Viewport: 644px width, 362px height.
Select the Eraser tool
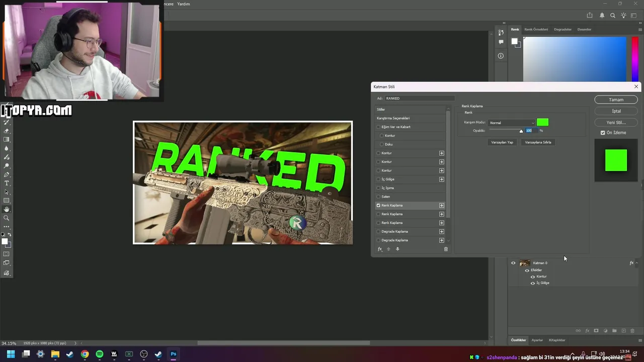pyautogui.click(x=7, y=131)
